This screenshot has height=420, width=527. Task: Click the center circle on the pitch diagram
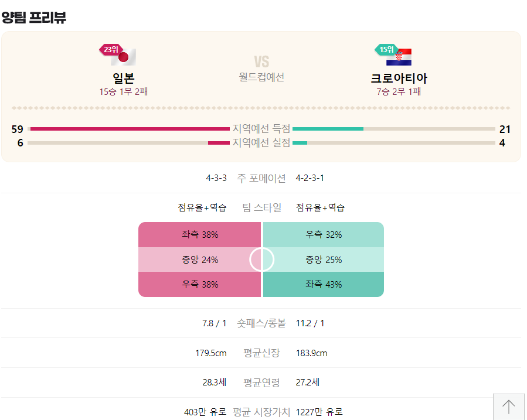[x=261, y=259]
